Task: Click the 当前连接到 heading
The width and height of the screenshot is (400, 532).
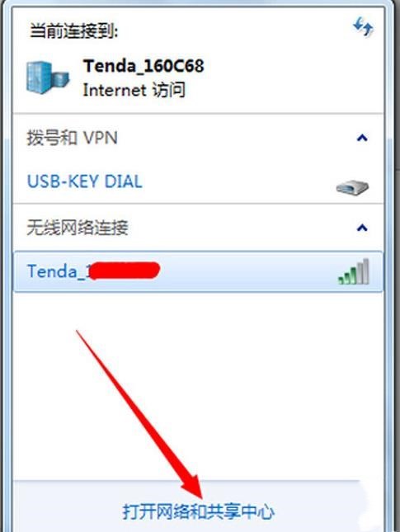Action: pyautogui.click(x=73, y=31)
